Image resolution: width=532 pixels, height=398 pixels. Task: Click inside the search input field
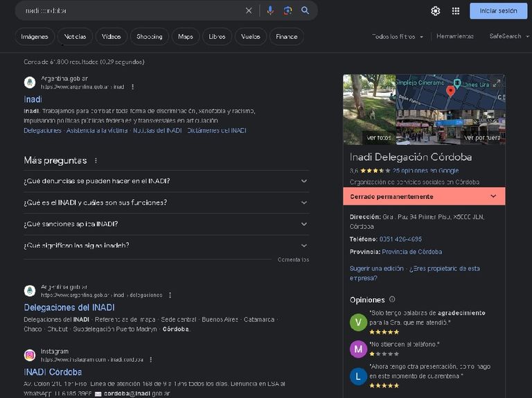(132, 10)
